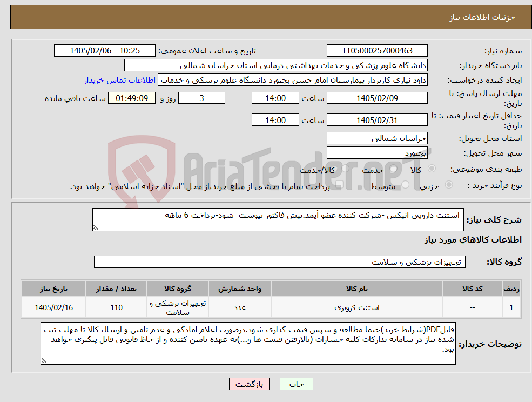This screenshot has width=532, height=402.
Task: Click the شماره نیاز field 1105000257000463
Action: coord(377,51)
